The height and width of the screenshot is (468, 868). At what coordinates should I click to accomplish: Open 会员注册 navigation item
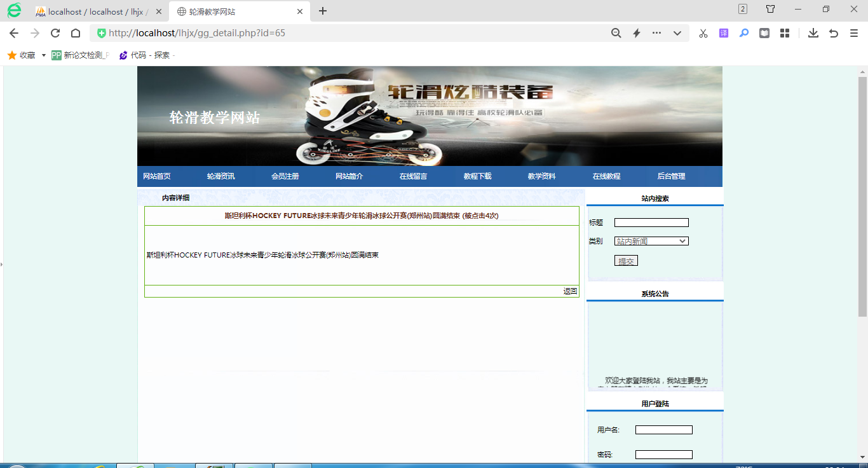tap(285, 176)
